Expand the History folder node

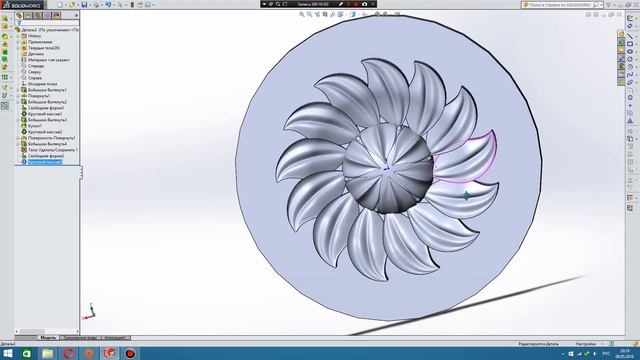click(18, 36)
